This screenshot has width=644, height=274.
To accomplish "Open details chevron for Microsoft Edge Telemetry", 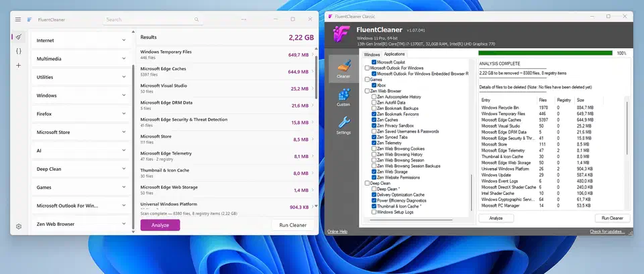I will tap(313, 156).
